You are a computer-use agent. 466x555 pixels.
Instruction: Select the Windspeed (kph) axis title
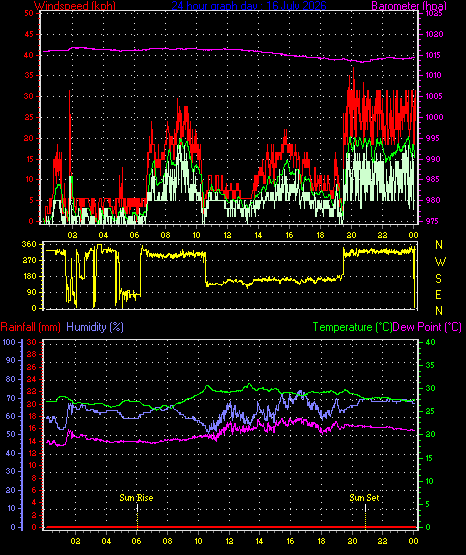coord(75,6)
